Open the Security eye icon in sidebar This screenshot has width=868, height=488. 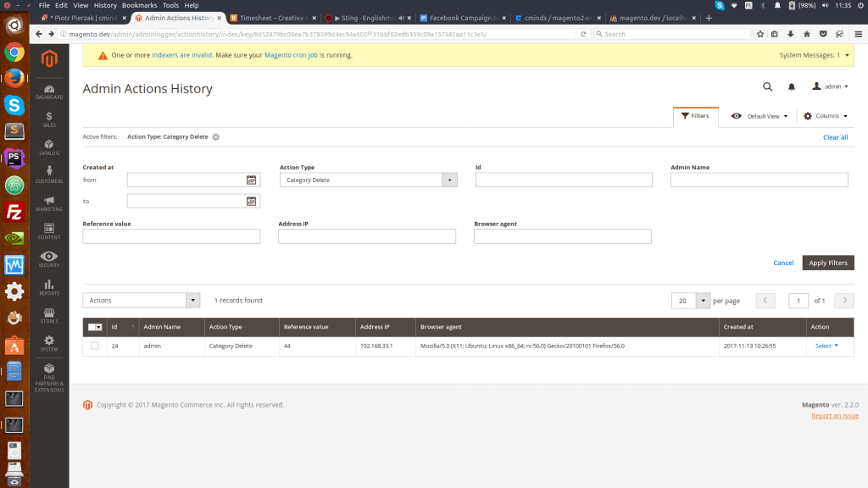click(x=49, y=258)
